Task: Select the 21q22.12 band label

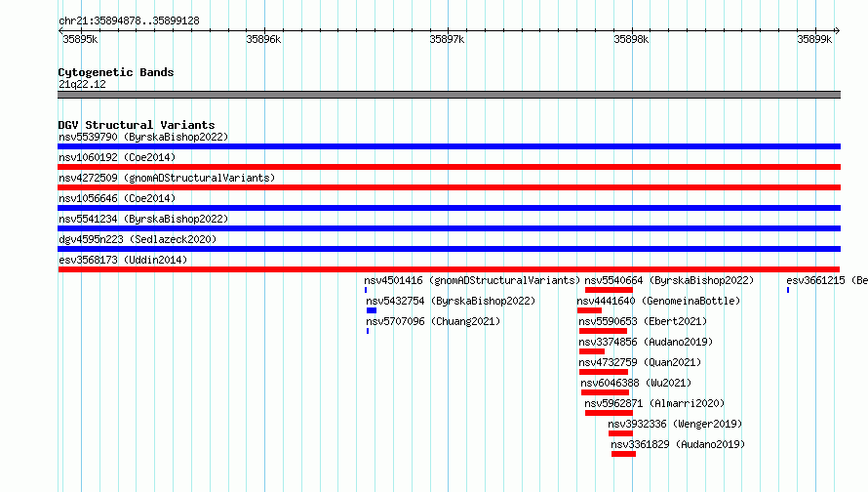Action: point(82,84)
